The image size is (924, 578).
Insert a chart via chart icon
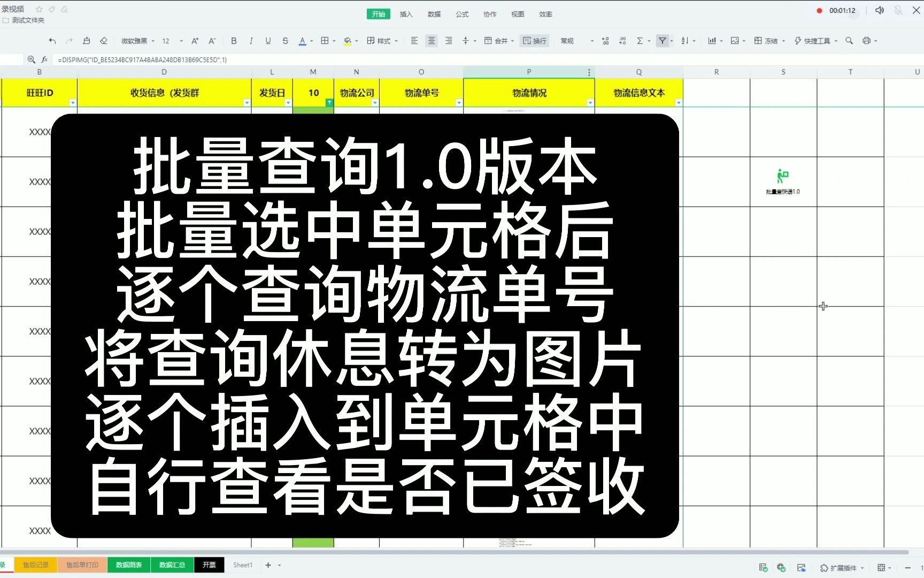coord(712,41)
